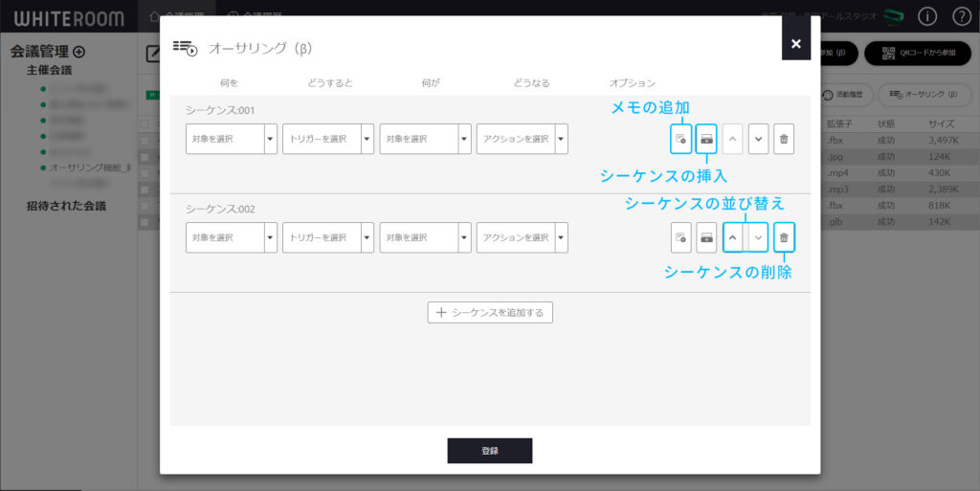Click the サイズ column header
Screen dimensions: 980x491
click(942, 123)
